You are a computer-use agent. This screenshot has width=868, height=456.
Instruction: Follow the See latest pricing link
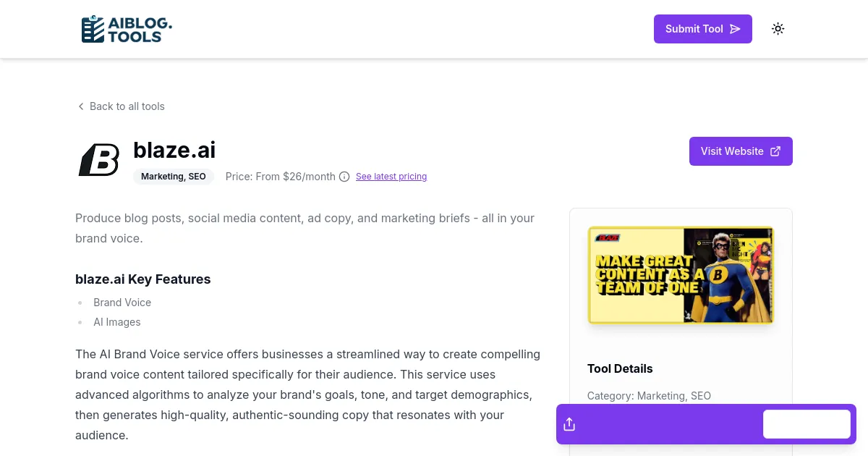[x=391, y=177]
